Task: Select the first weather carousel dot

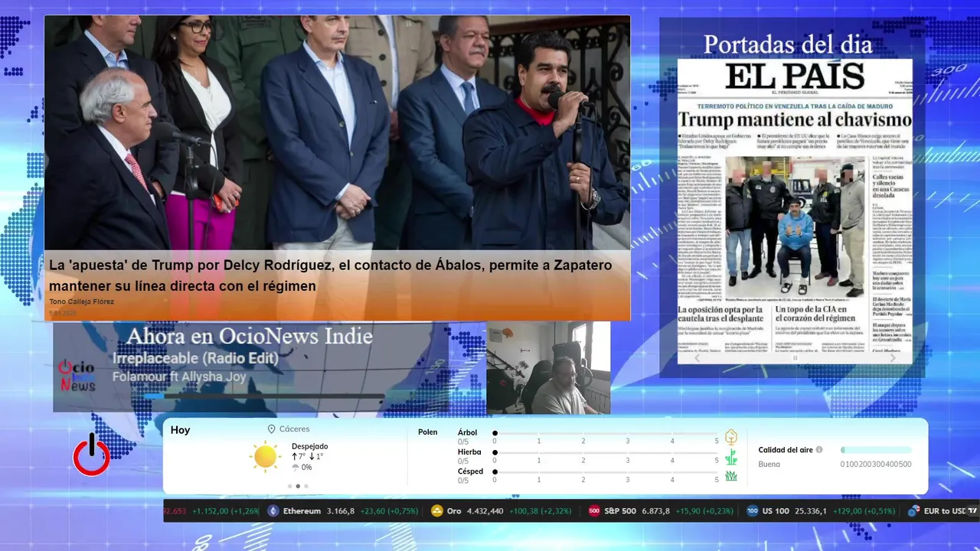Action: [x=289, y=486]
